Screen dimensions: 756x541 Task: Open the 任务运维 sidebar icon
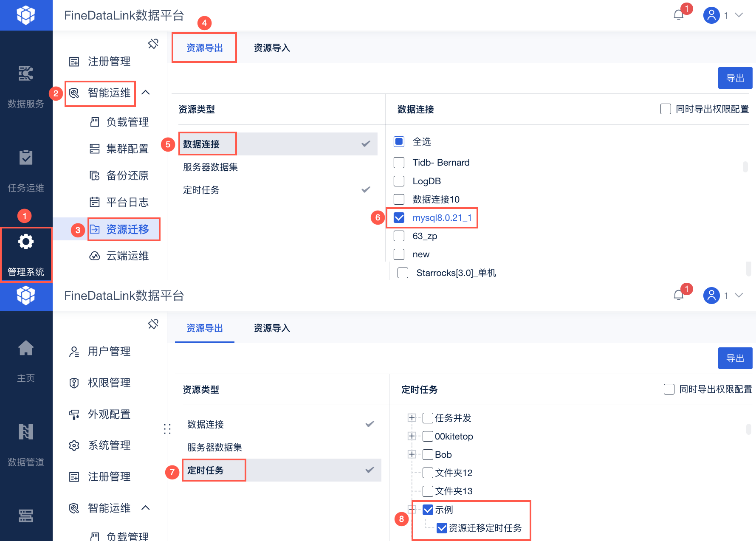pos(26,158)
